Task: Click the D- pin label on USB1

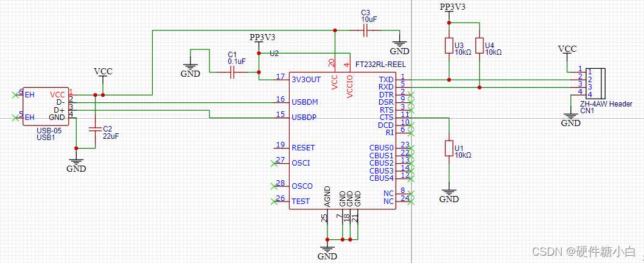Action: pos(60,102)
